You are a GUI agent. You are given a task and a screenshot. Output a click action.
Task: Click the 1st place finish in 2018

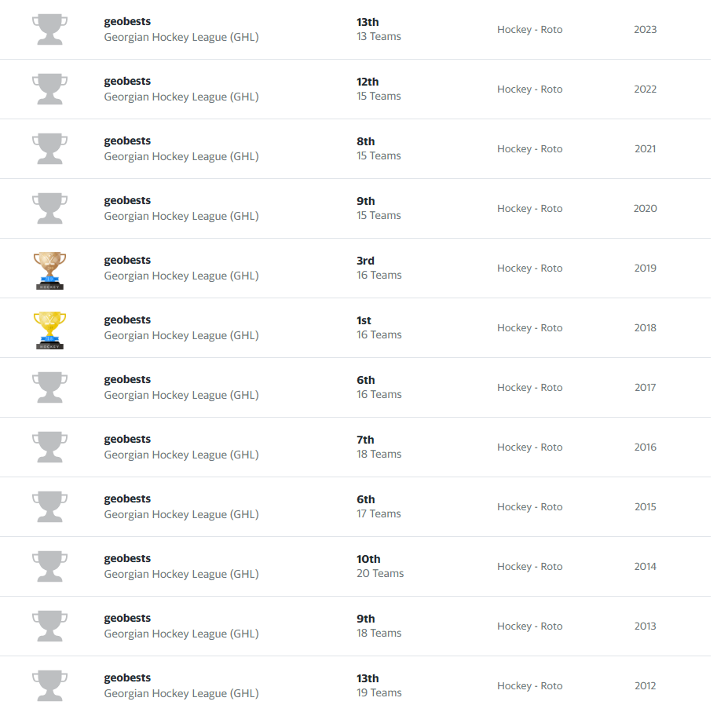tap(364, 320)
